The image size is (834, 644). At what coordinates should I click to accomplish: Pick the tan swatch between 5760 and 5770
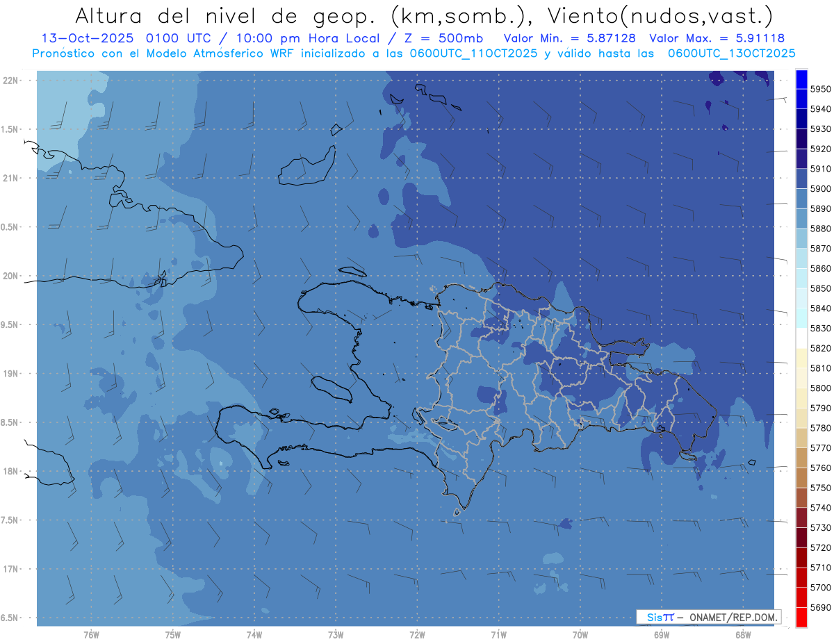coord(801,458)
